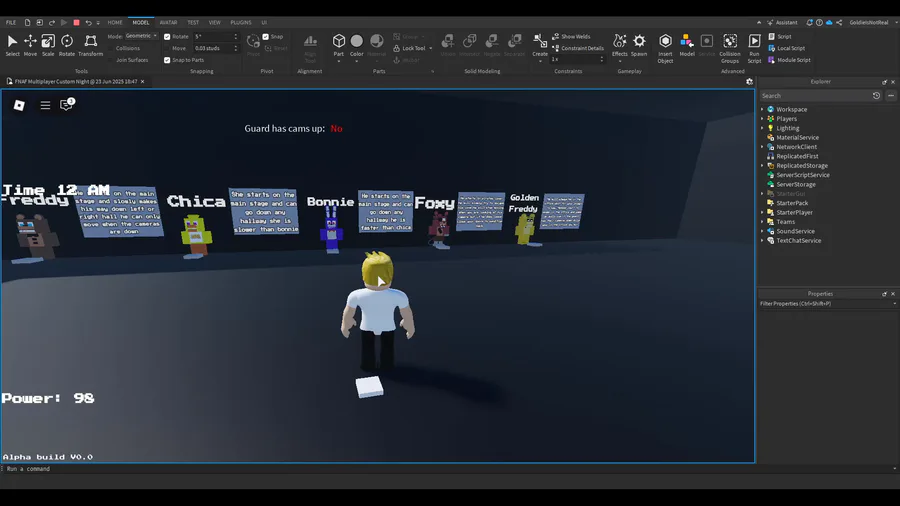
Task: Open viewport settings gear
Action: pyautogui.click(x=749, y=81)
